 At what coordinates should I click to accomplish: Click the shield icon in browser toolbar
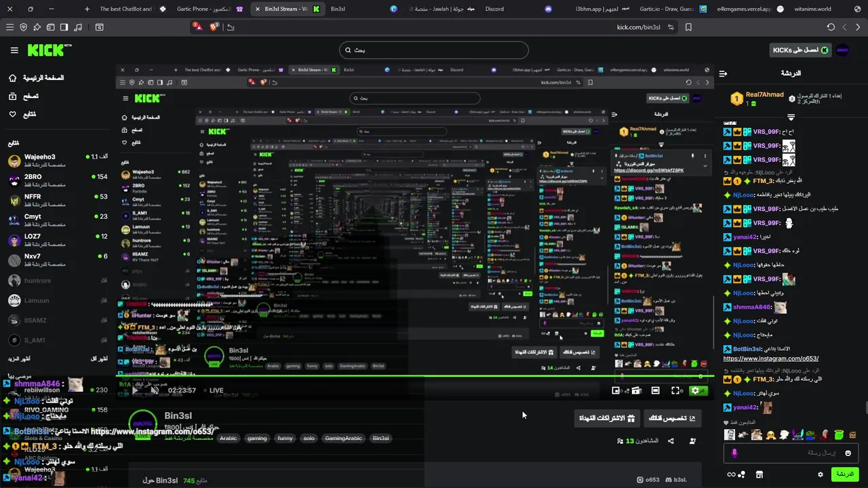point(23,27)
